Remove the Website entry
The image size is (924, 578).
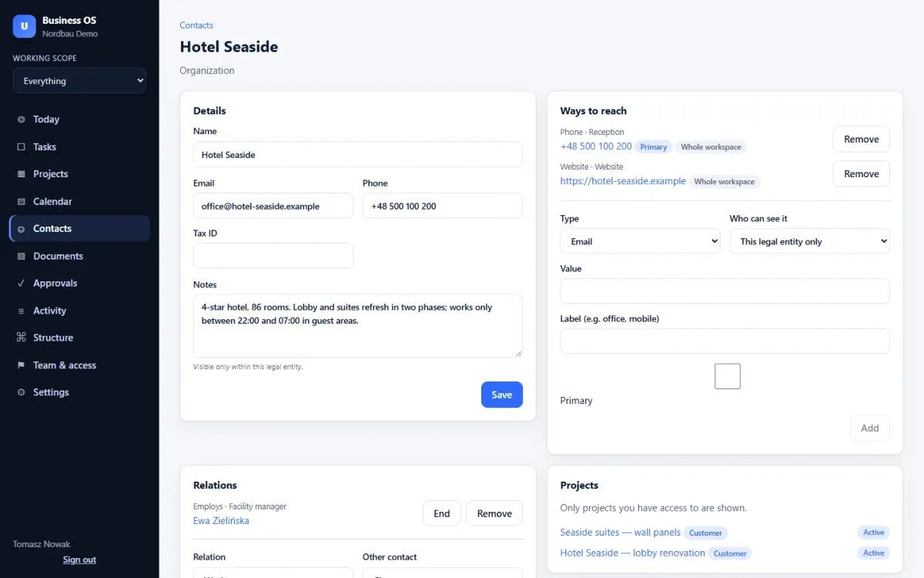pyautogui.click(x=861, y=174)
